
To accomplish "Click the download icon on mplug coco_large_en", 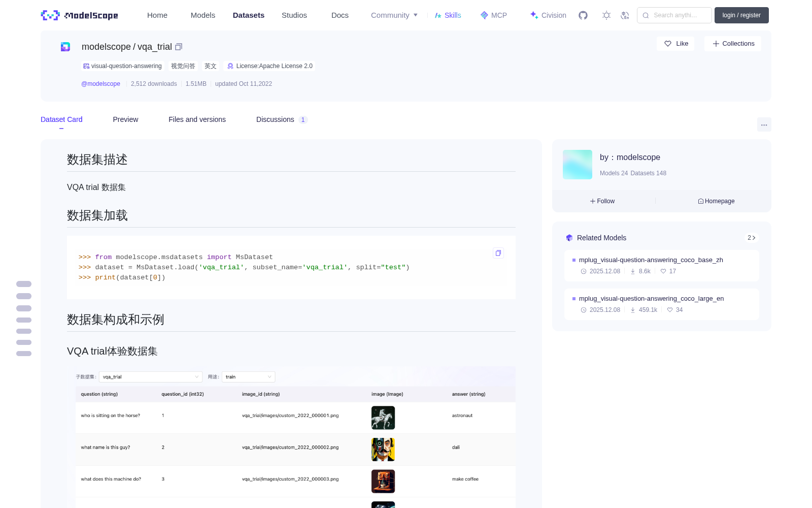I will [x=633, y=310].
